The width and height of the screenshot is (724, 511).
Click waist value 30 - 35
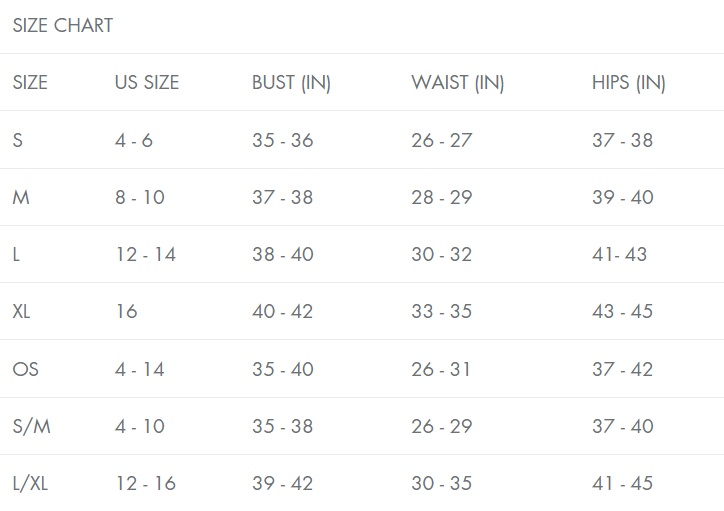(441, 484)
